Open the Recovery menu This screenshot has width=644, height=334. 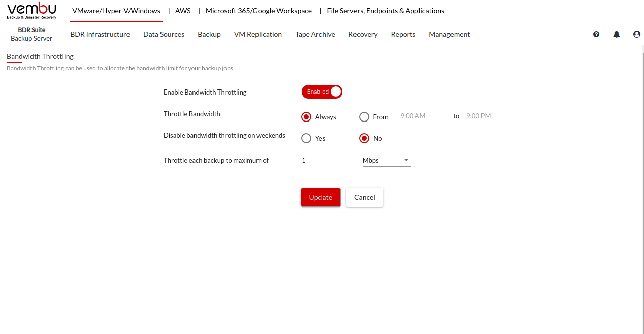[363, 34]
